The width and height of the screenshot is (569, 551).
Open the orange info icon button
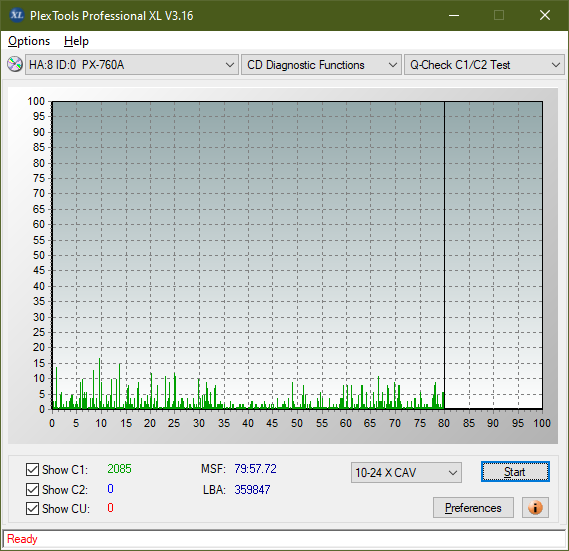click(535, 507)
